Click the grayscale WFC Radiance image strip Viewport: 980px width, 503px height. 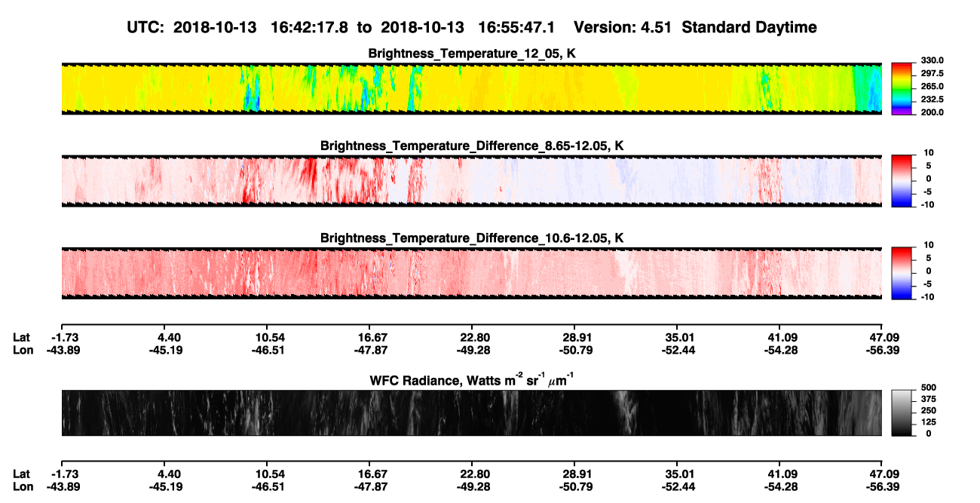click(x=471, y=413)
